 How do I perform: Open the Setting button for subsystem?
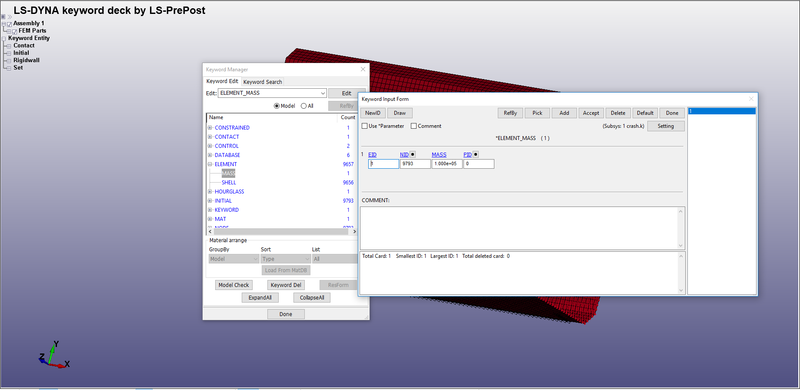[666, 126]
